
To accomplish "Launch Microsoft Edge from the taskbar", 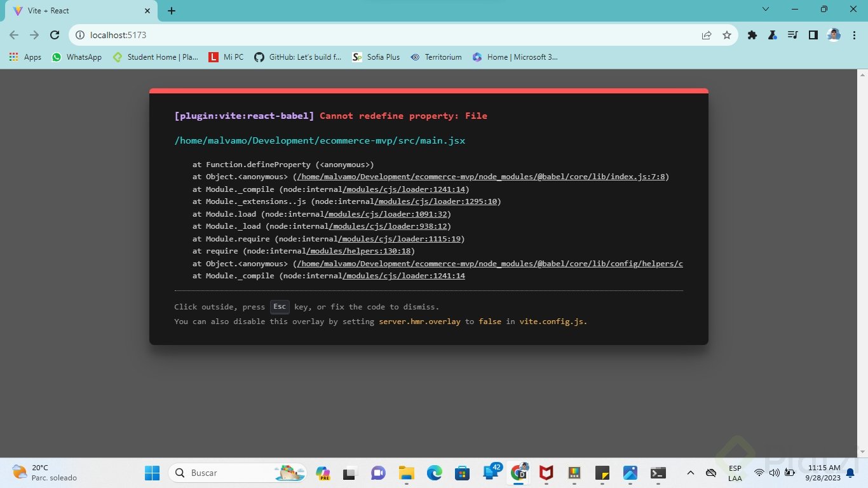I will (x=434, y=473).
